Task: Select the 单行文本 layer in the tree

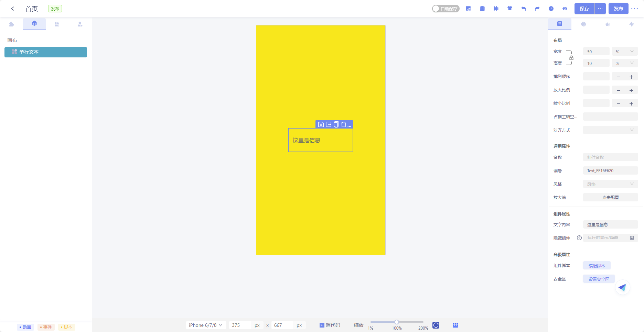Action: tap(46, 52)
